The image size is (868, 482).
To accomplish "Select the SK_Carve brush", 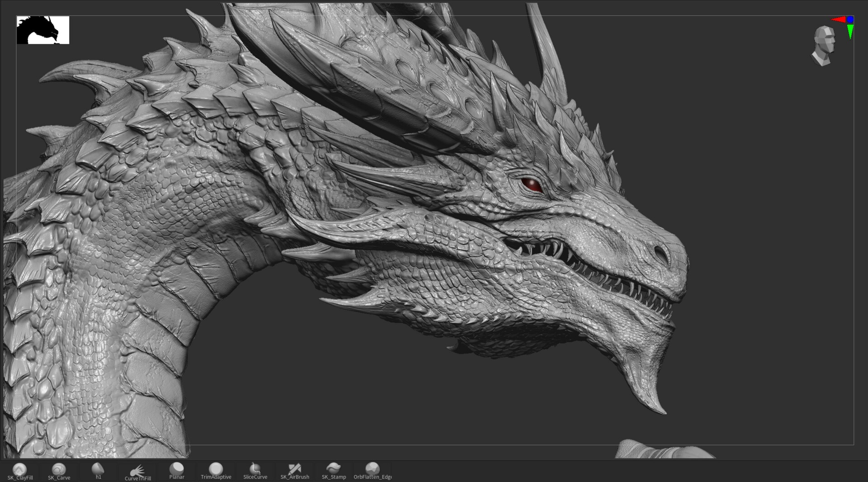I will click(x=58, y=470).
